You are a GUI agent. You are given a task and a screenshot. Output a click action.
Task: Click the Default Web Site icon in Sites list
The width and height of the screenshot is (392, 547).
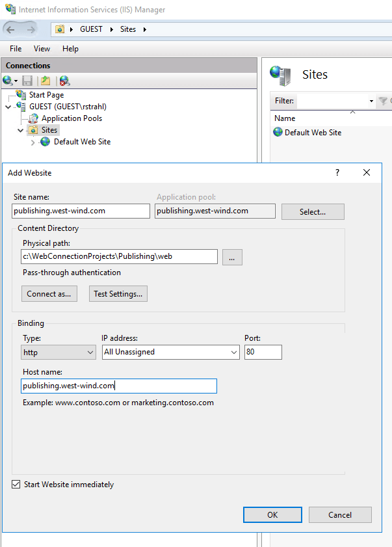click(278, 132)
